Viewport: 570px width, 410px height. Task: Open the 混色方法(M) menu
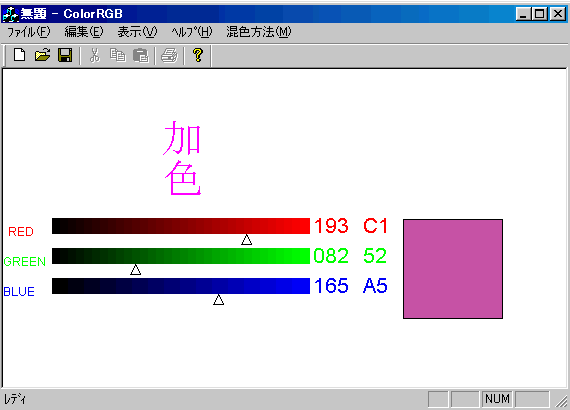259,32
